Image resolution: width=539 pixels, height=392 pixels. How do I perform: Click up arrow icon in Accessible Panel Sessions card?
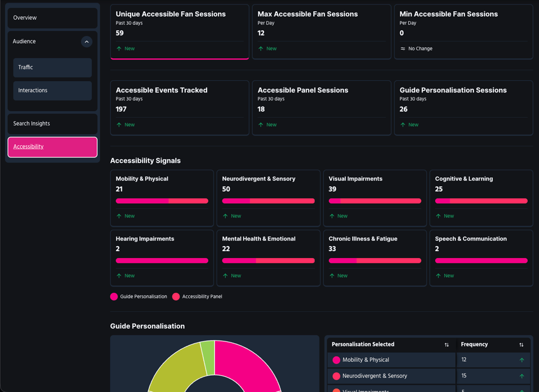[x=261, y=124]
